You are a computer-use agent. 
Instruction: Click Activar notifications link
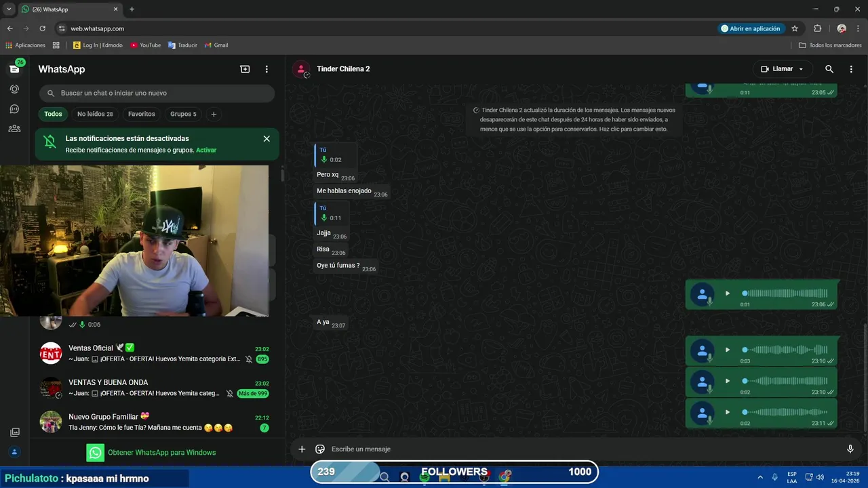(206, 150)
